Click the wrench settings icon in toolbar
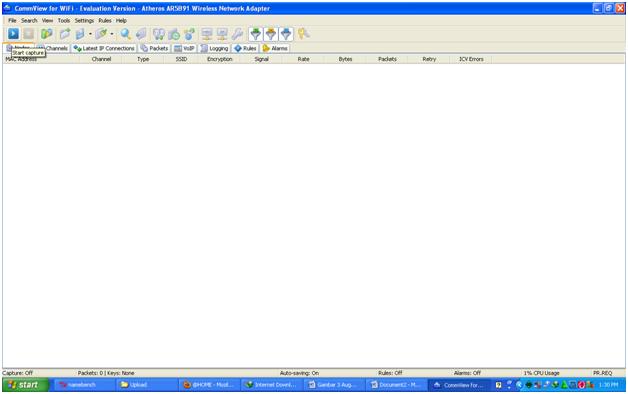The width and height of the screenshot is (628, 394). tap(238, 34)
